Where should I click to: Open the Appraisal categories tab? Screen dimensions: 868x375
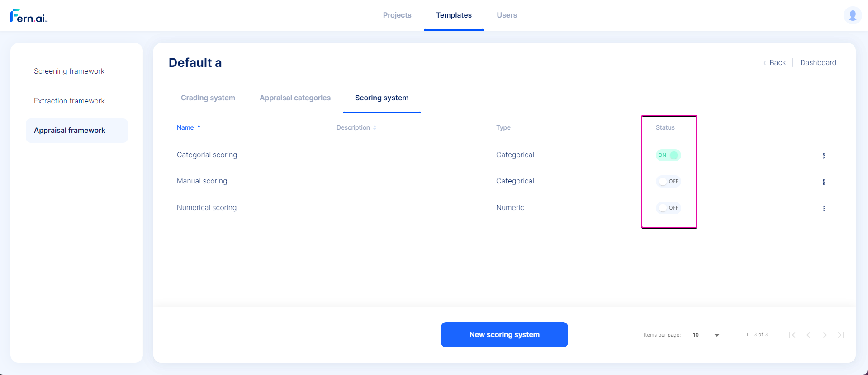(295, 98)
